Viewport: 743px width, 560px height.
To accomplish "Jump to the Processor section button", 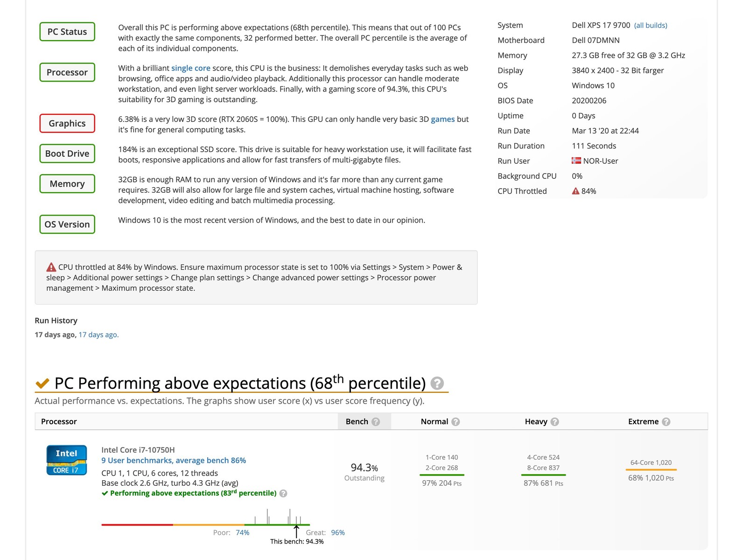I will [67, 72].
